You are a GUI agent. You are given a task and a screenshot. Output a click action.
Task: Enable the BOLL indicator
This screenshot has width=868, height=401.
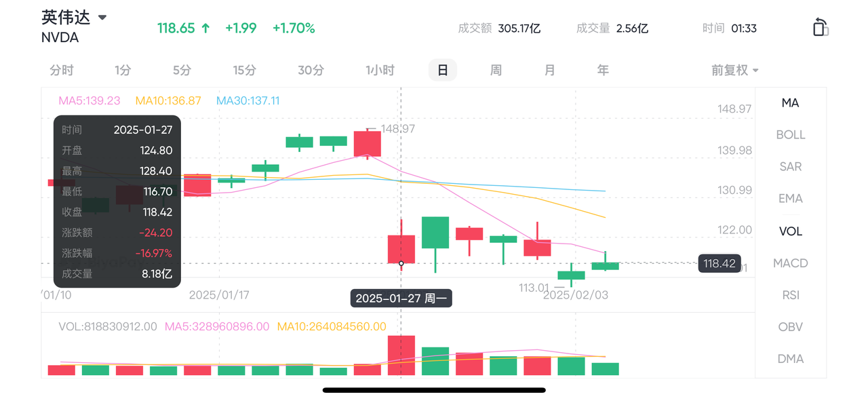pyautogui.click(x=790, y=134)
